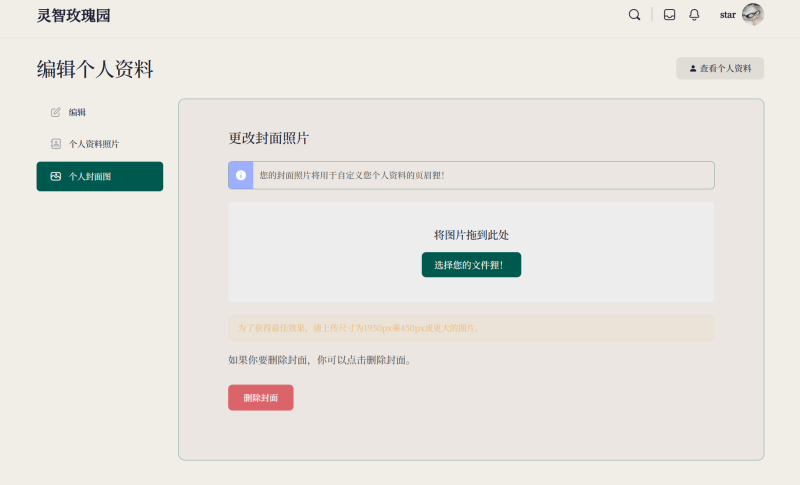
Task: Click the pencil edit icon
Action: [56, 112]
